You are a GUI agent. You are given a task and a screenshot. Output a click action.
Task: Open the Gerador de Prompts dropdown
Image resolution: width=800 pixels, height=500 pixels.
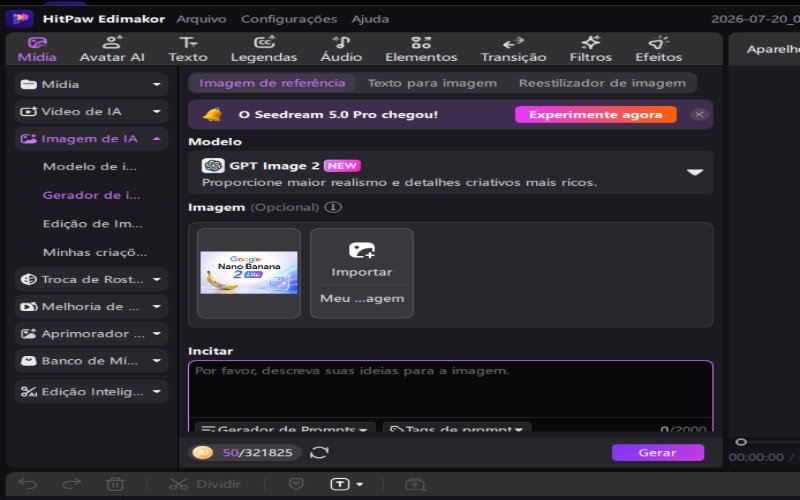click(x=285, y=429)
